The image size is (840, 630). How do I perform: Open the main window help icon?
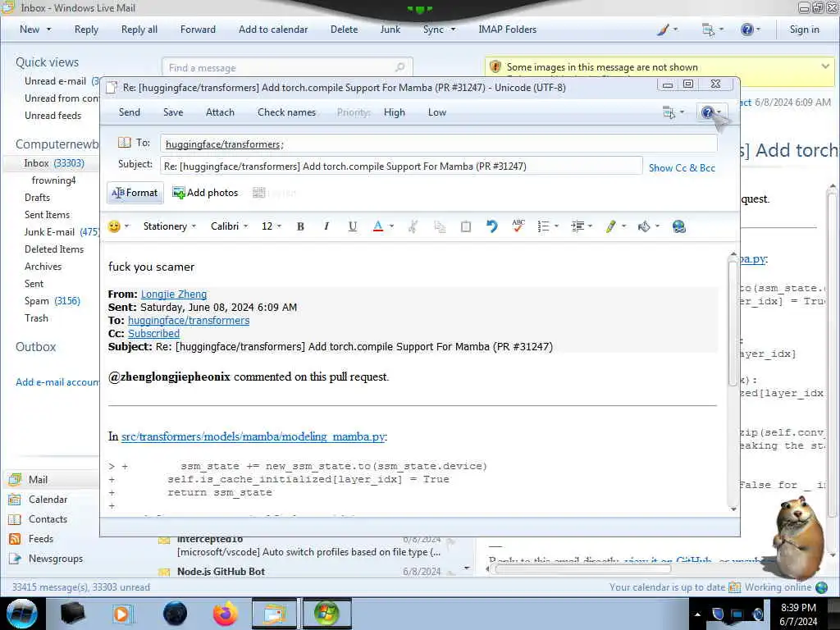746,30
